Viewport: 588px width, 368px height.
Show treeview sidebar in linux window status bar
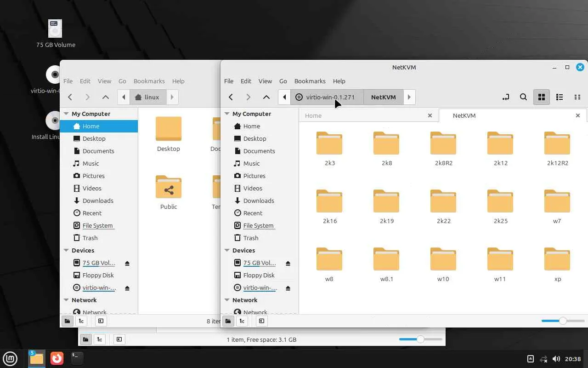[81, 321]
